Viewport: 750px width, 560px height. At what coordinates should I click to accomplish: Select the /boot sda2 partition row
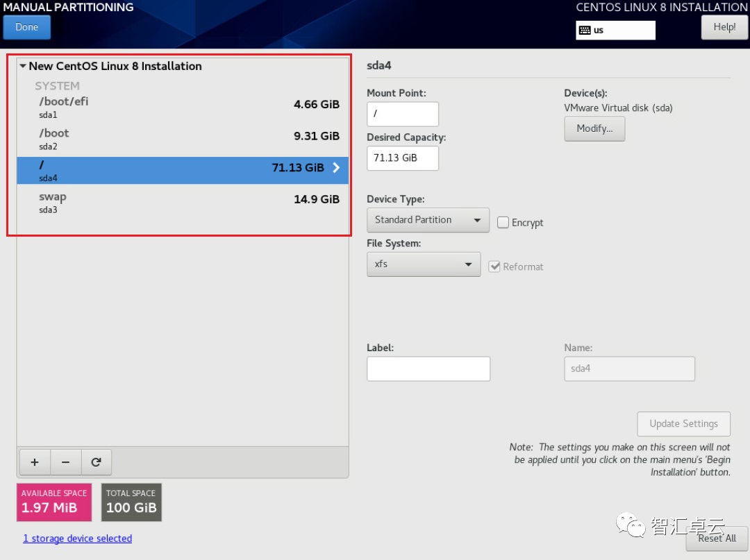tap(183, 139)
